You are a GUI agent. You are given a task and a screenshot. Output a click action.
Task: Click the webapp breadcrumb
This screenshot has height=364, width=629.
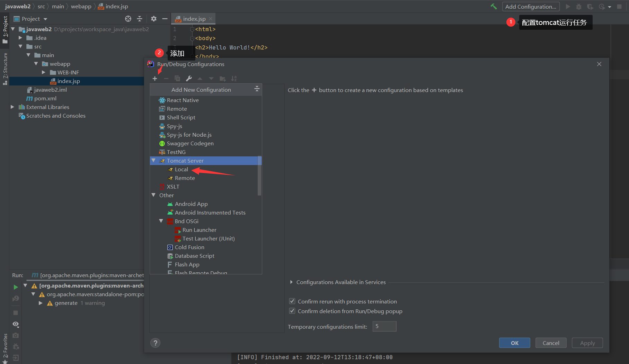[81, 6]
